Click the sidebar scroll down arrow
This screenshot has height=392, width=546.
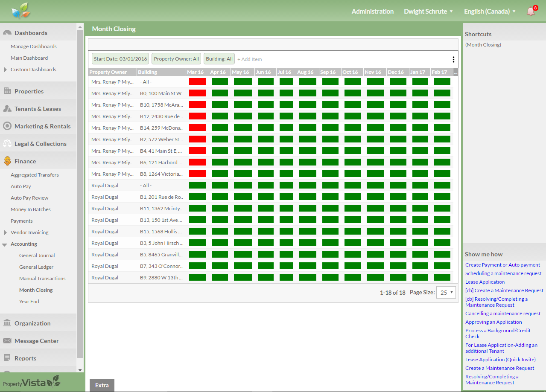[80, 370]
